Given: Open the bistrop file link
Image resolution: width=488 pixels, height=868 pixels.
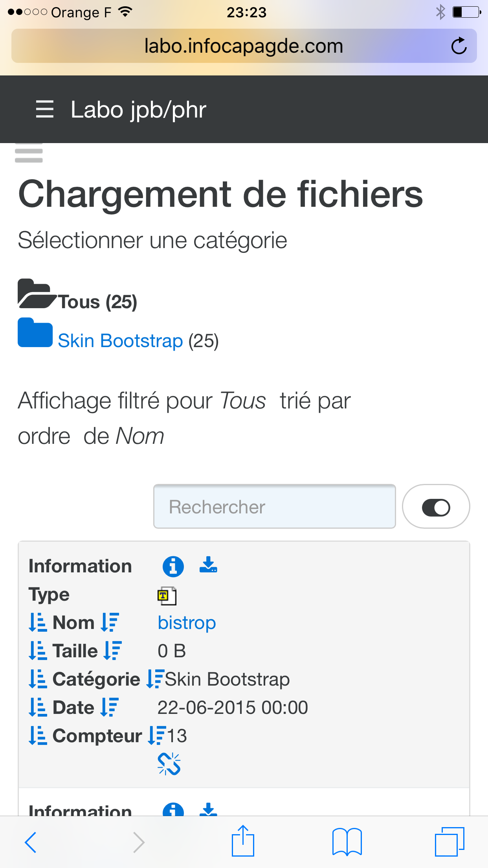Looking at the screenshot, I should coord(187,623).
